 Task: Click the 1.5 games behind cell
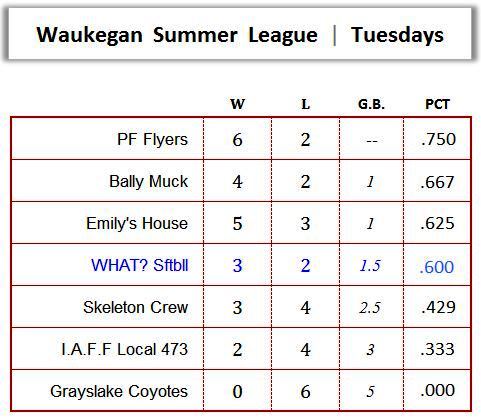(370, 266)
